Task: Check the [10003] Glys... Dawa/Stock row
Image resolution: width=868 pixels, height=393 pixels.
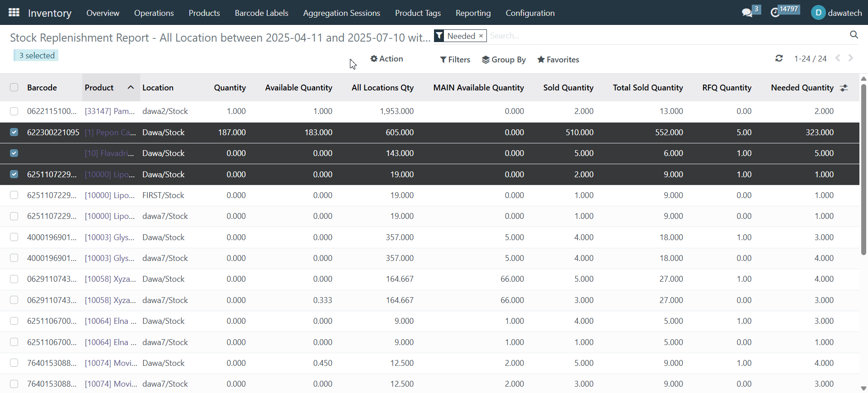Action: tap(14, 237)
